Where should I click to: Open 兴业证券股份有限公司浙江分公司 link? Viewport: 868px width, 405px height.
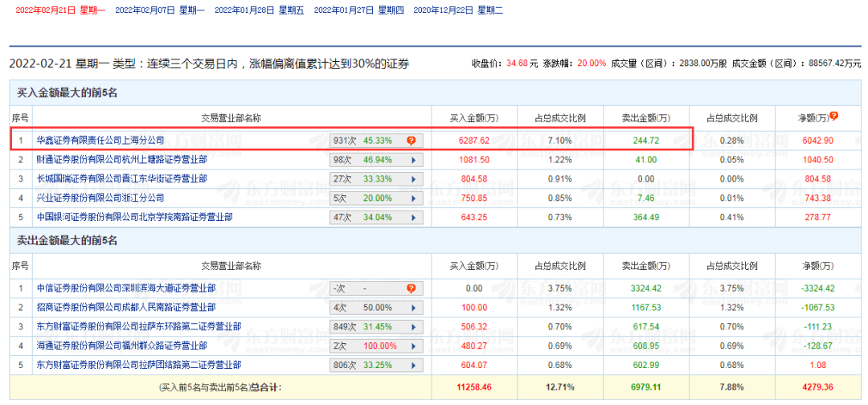[100, 198]
